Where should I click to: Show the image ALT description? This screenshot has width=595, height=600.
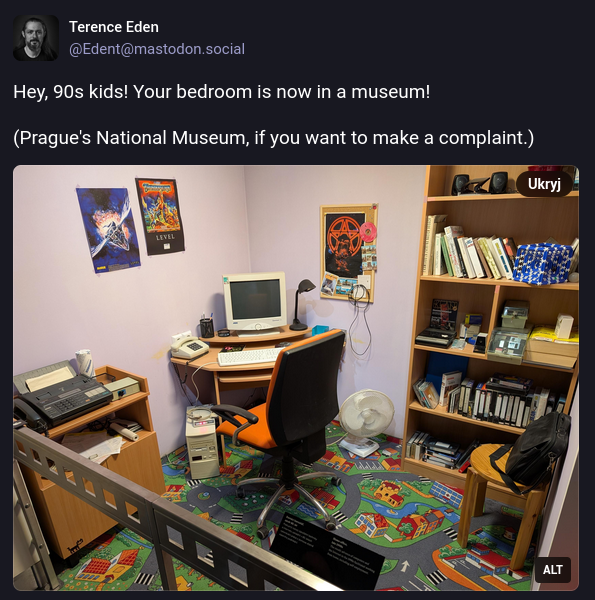[553, 570]
